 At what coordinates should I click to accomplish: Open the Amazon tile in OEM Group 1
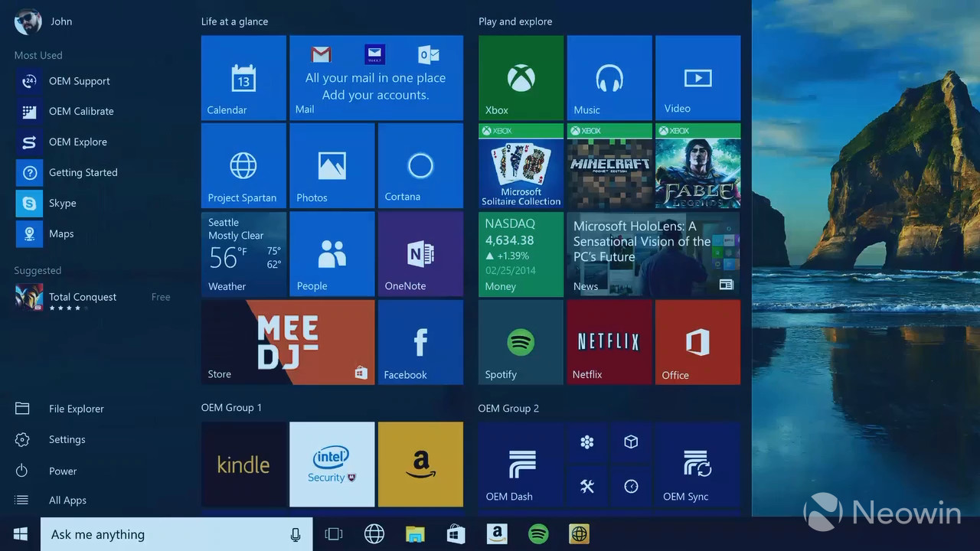[420, 464]
